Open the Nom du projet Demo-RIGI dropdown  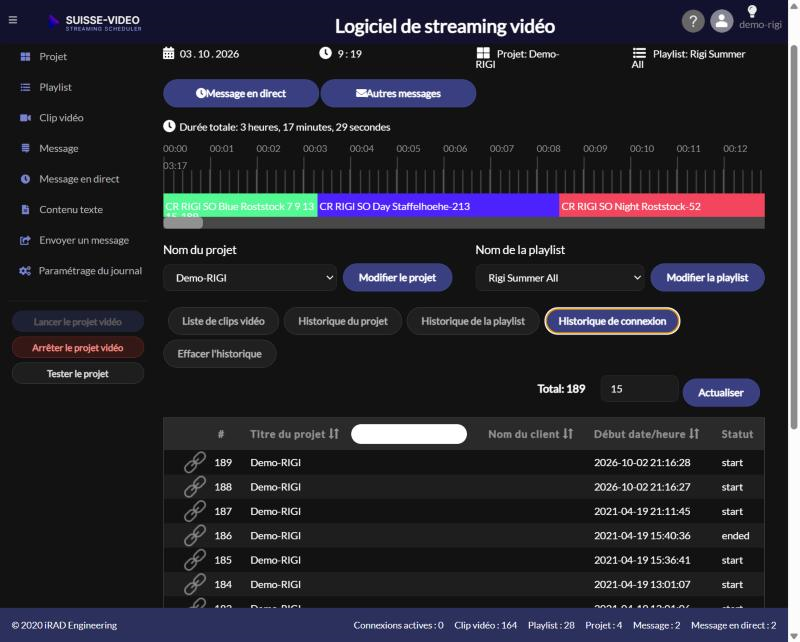pos(250,278)
